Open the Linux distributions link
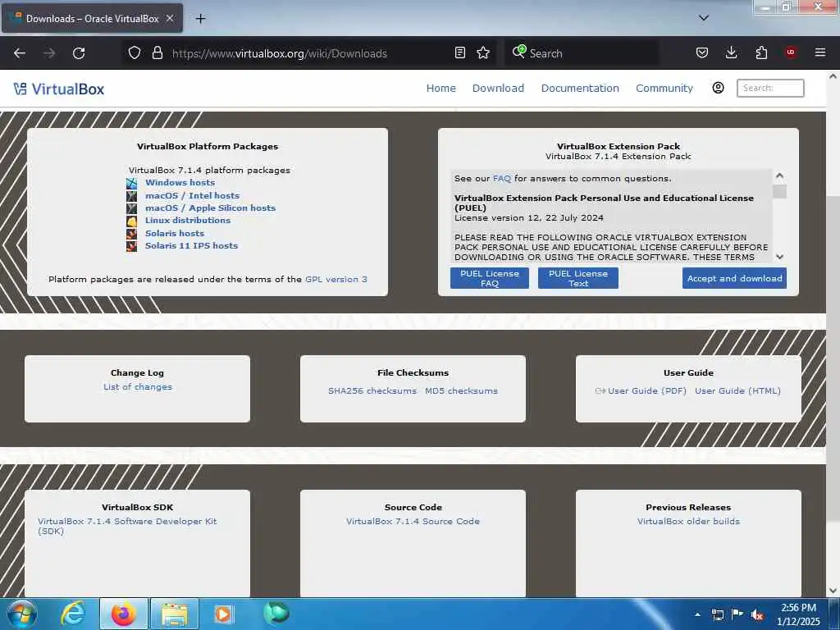Viewport: 840px width, 630px height. (188, 220)
